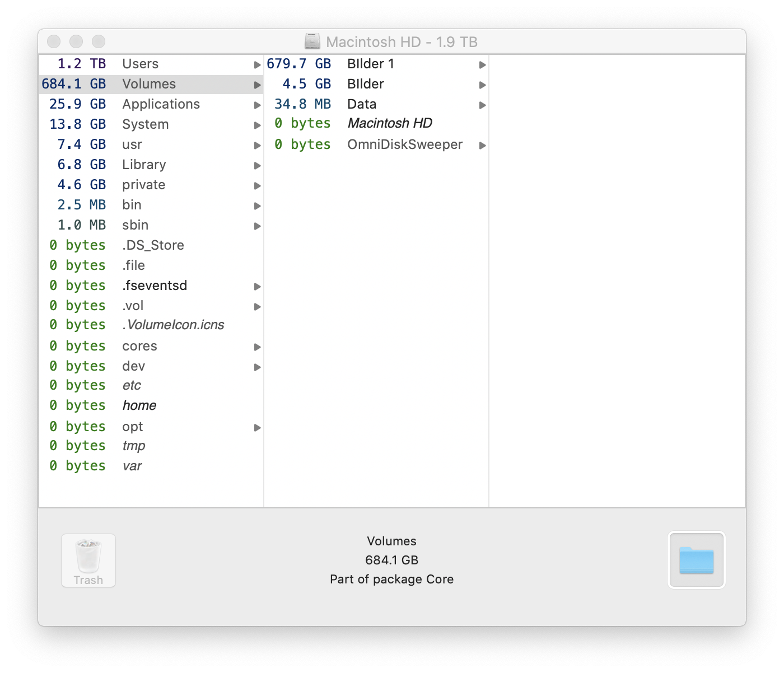The height and width of the screenshot is (673, 784).
Task: Select the bin row
Action: (151, 205)
